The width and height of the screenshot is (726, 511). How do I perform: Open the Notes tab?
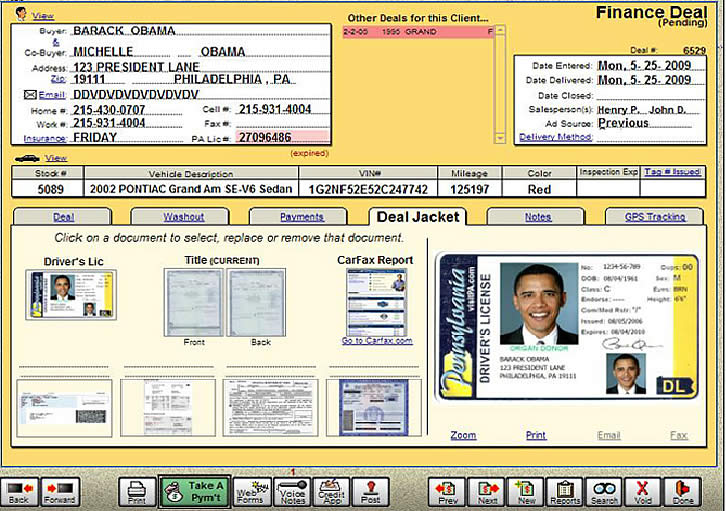pyautogui.click(x=538, y=217)
